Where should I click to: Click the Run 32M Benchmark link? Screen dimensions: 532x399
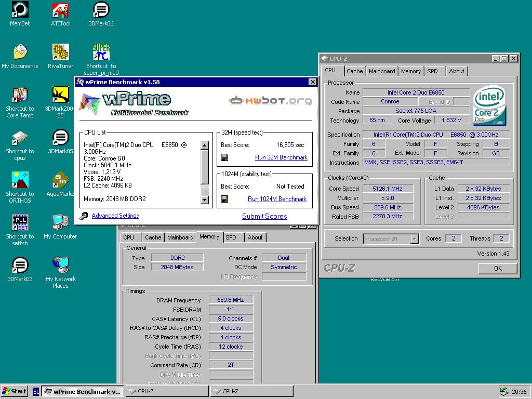(x=281, y=157)
